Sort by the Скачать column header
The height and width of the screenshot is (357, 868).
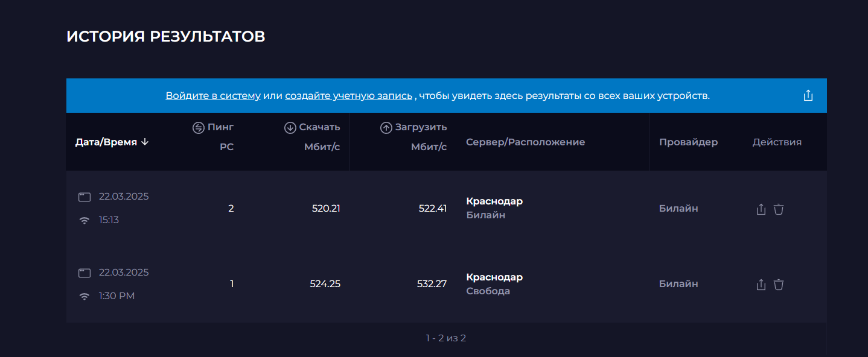312,127
